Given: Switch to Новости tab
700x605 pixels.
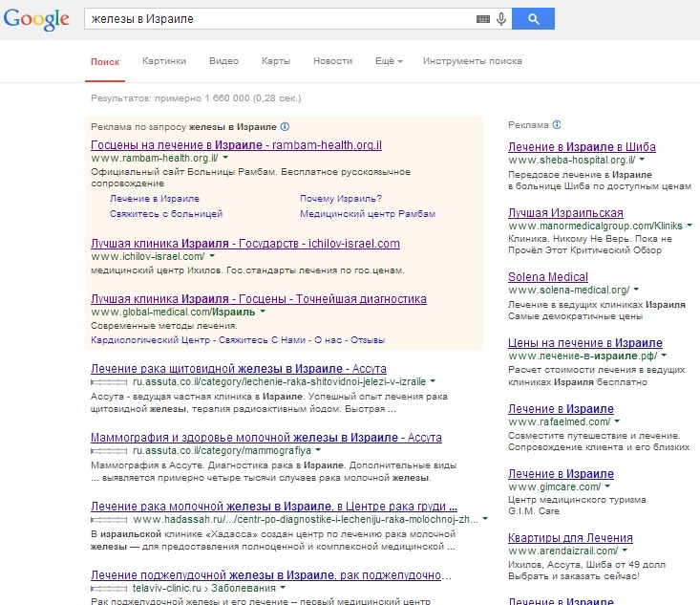Looking at the screenshot, I should (332, 61).
